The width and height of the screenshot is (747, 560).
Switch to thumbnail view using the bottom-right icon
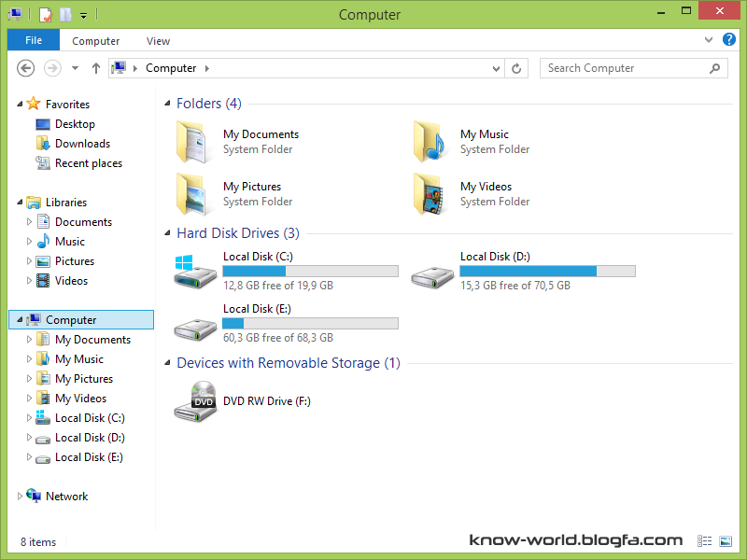[x=724, y=541]
